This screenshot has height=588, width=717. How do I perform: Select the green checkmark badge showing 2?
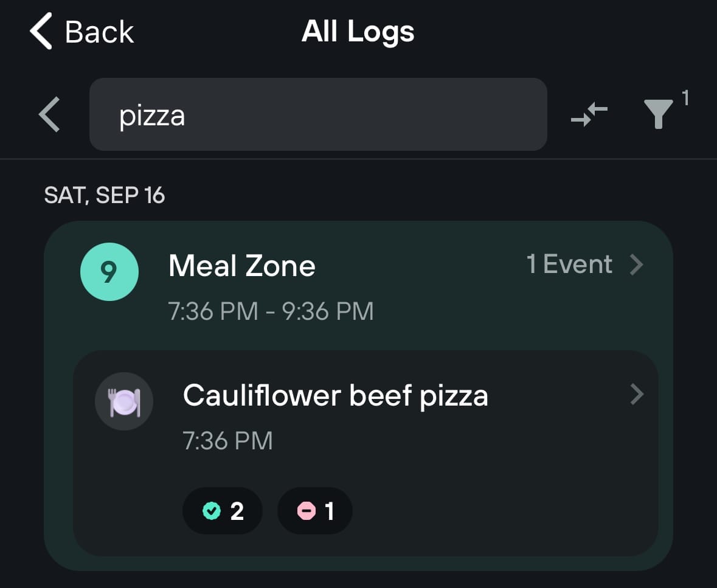click(x=223, y=511)
